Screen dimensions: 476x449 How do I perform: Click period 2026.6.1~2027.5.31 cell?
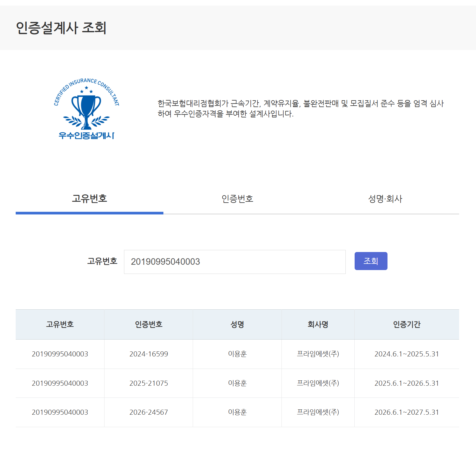[x=407, y=412]
